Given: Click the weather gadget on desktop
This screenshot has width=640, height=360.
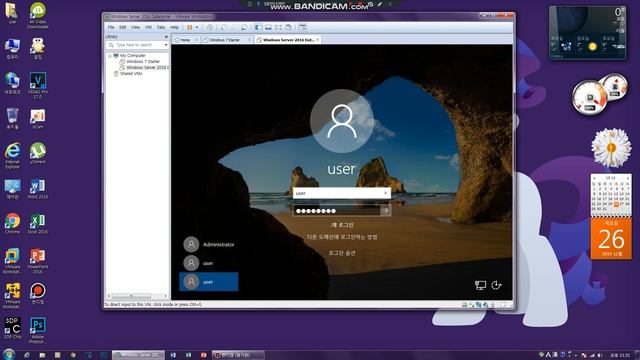Looking at the screenshot, I should point(587,33).
